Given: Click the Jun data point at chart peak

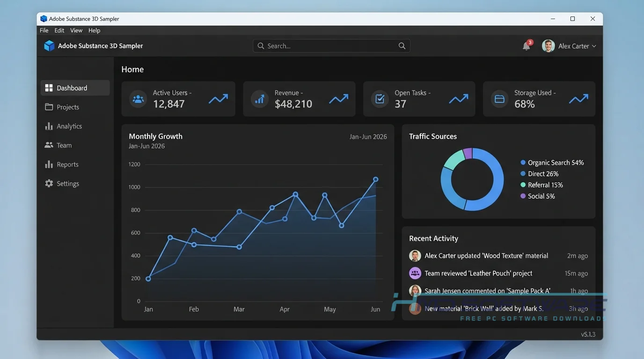Looking at the screenshot, I should [375, 179].
